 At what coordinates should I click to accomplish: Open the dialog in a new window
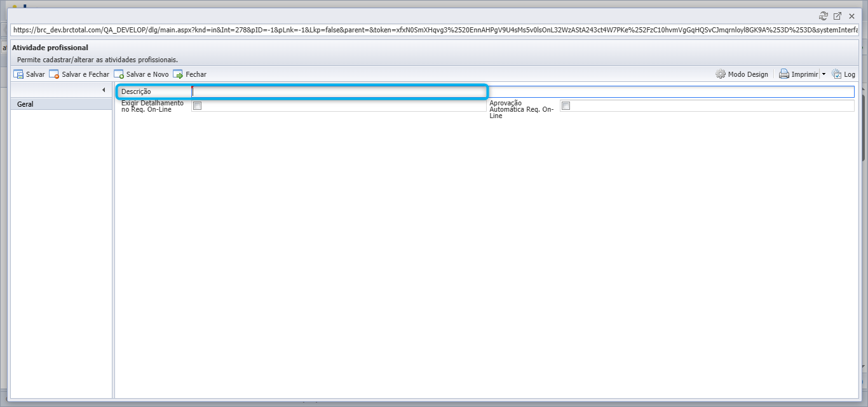pyautogui.click(x=837, y=16)
